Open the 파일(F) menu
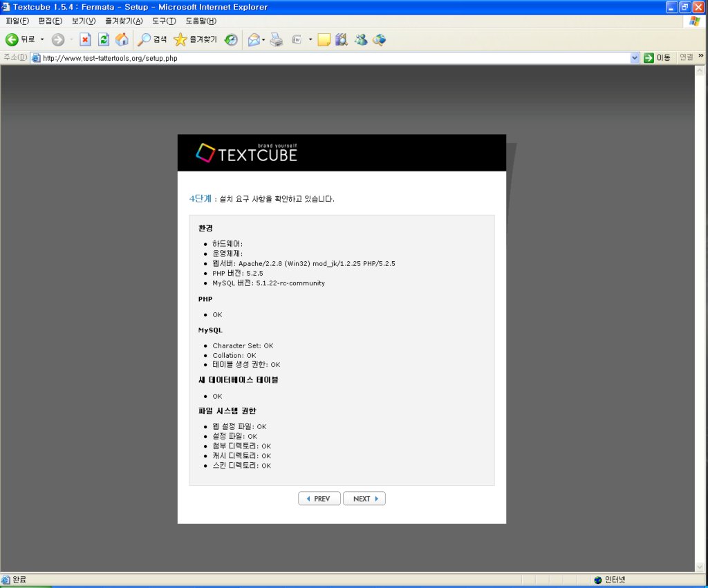This screenshot has height=588, width=708. coord(17,21)
